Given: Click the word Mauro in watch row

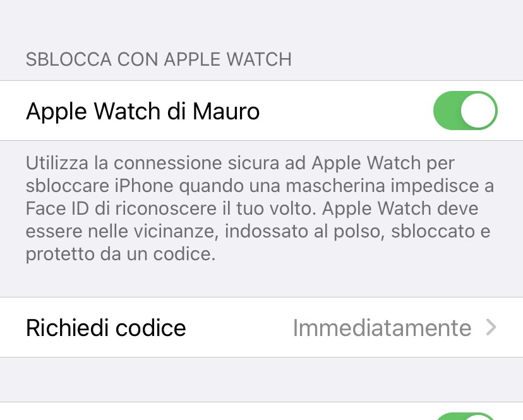Looking at the screenshot, I should [225, 111].
